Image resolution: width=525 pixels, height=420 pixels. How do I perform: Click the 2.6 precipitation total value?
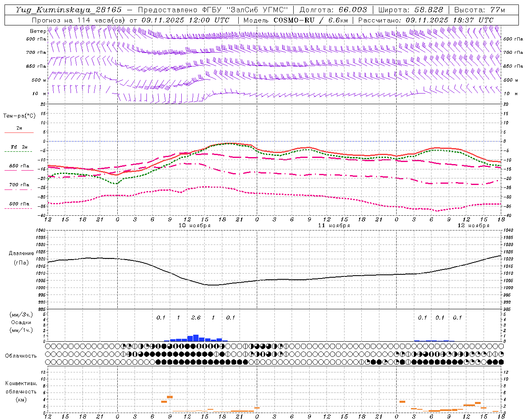[x=196, y=317]
